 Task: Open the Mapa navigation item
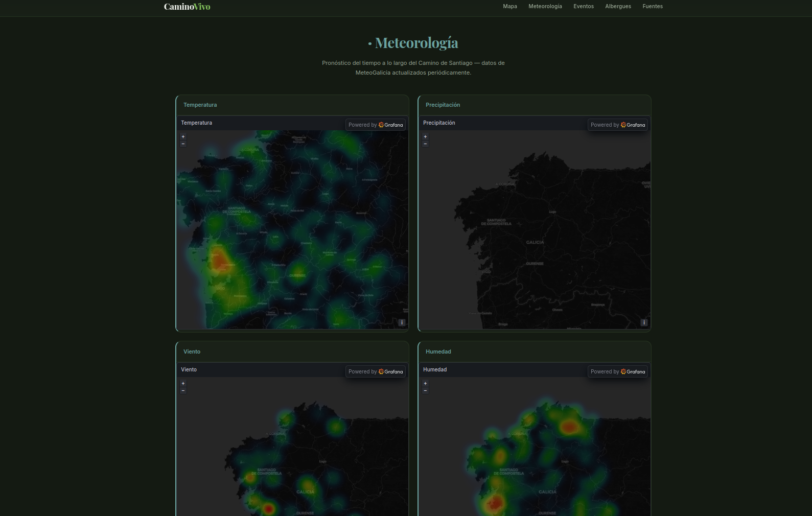coord(510,7)
